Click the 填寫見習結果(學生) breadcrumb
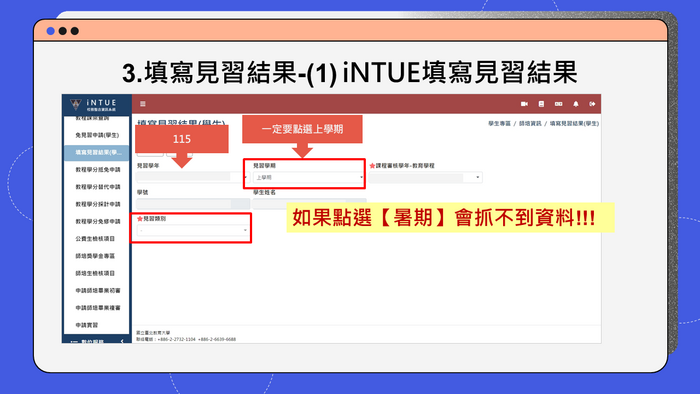700x394 pixels. tap(574, 124)
